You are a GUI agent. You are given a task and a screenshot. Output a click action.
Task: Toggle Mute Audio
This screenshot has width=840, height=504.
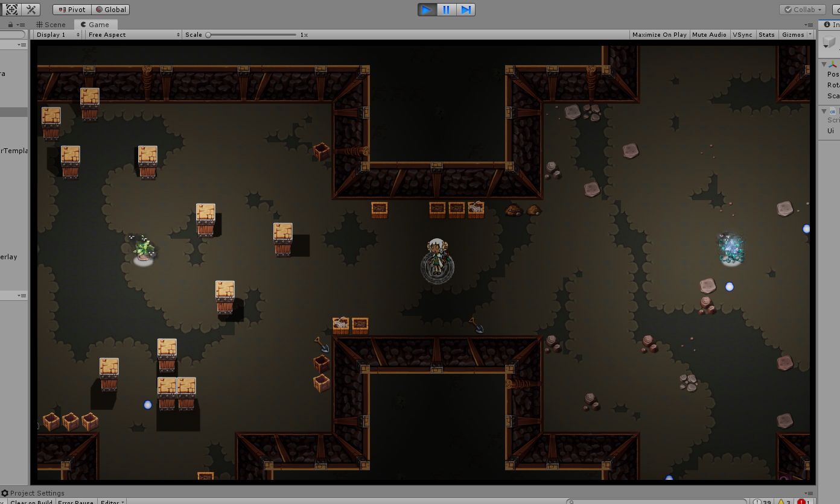click(x=709, y=35)
